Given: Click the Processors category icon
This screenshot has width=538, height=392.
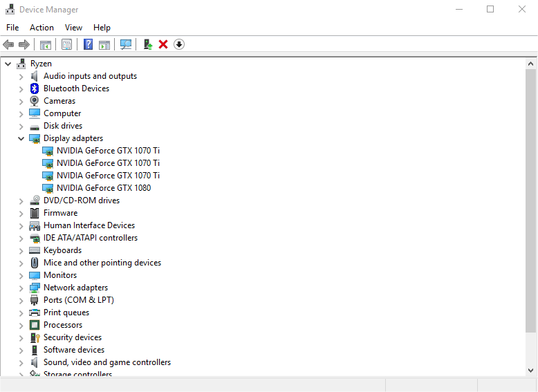Looking at the screenshot, I should (35, 325).
